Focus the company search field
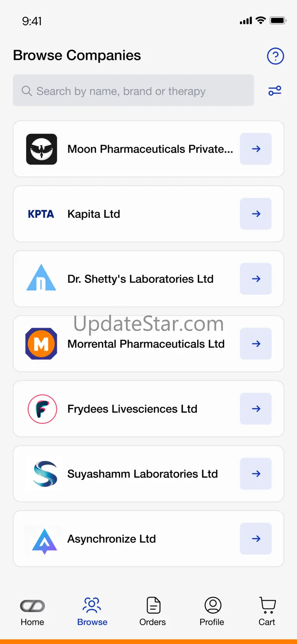The image size is (297, 644). pyautogui.click(x=133, y=91)
